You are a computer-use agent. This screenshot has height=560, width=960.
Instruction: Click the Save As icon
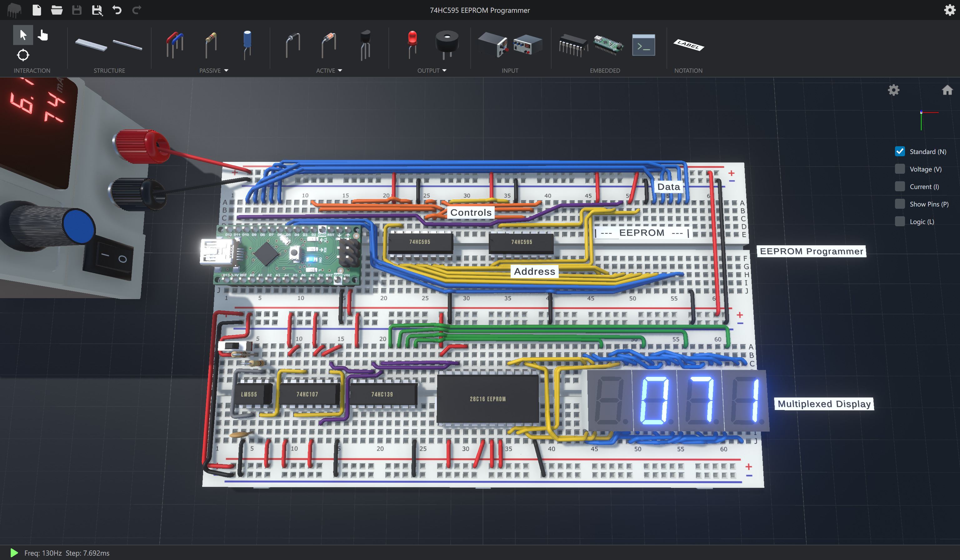97,10
